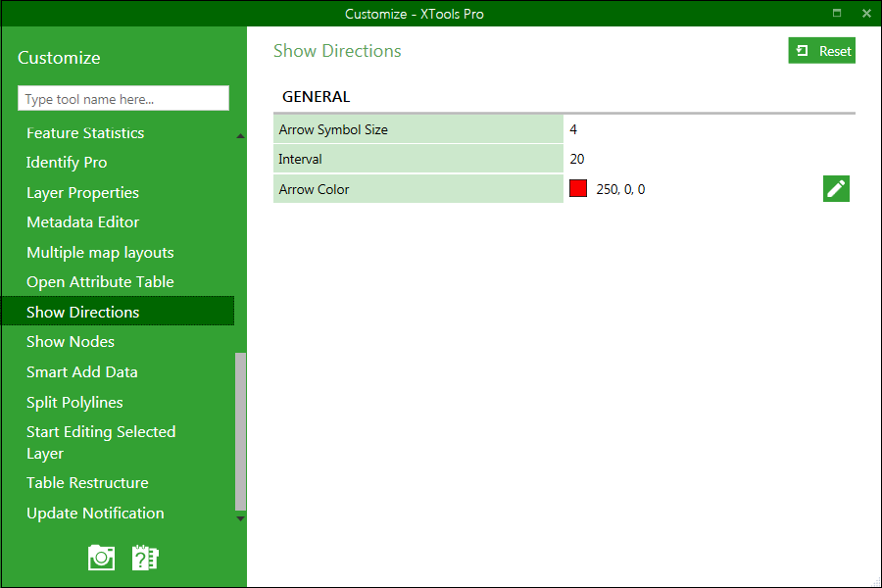Select Smart Add Data

pos(82,372)
